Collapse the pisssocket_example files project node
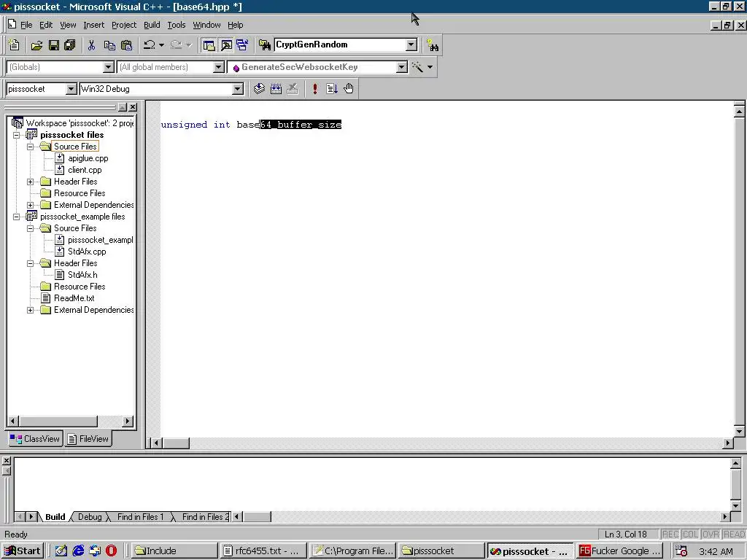747x560 pixels. tap(16, 217)
